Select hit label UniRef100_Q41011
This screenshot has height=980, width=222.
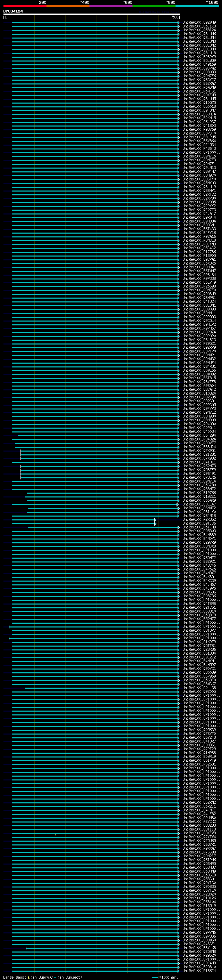coord(199,462)
